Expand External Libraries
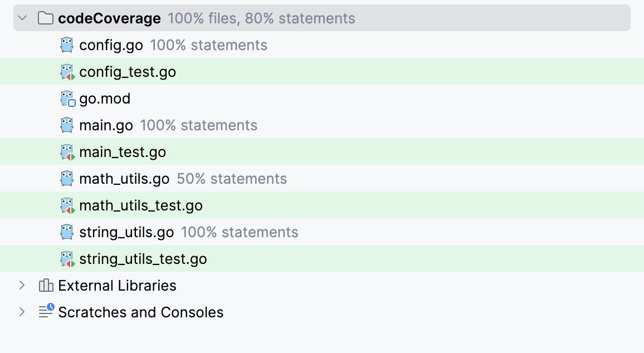 tap(22, 285)
